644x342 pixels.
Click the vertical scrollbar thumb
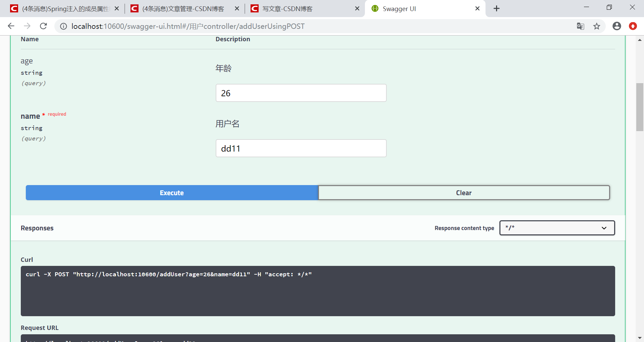pos(640,107)
